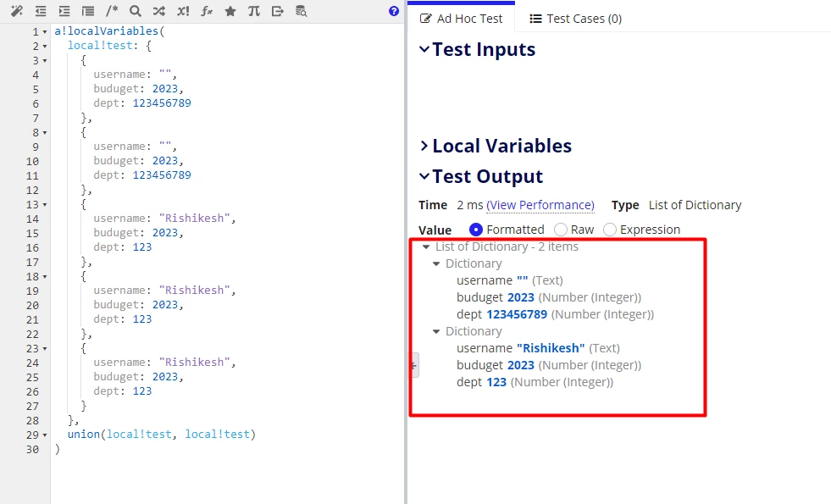Open help via blue question mark
This screenshot has height=504, width=831.
point(394,11)
